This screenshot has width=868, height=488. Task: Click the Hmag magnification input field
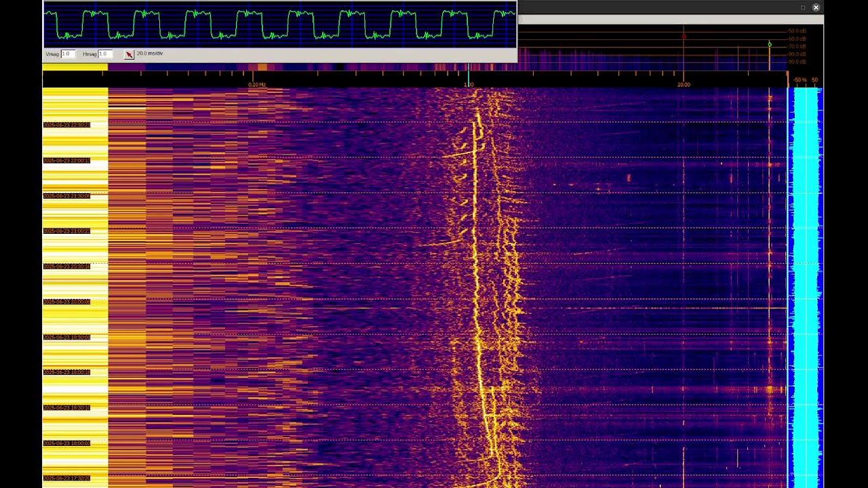point(104,54)
